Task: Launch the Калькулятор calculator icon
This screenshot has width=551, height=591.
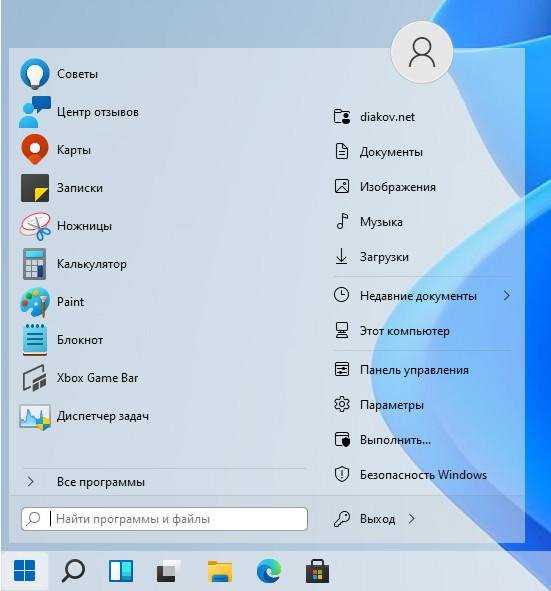Action: 35,264
